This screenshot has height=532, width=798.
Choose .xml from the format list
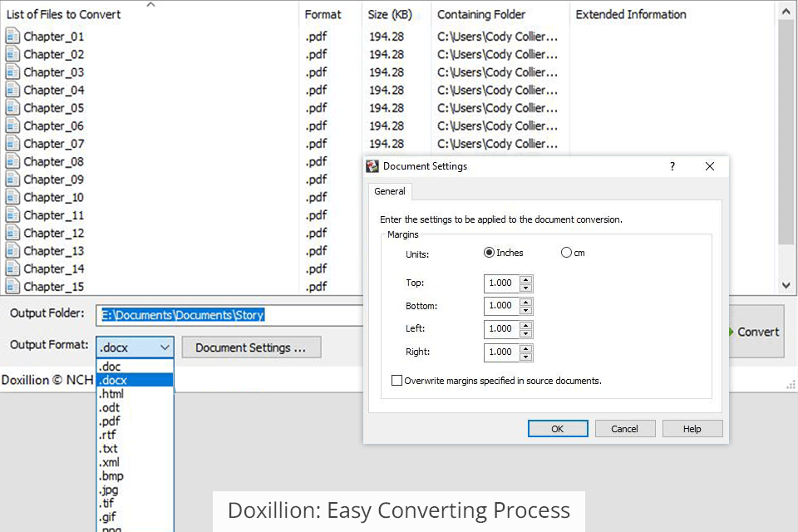point(135,462)
